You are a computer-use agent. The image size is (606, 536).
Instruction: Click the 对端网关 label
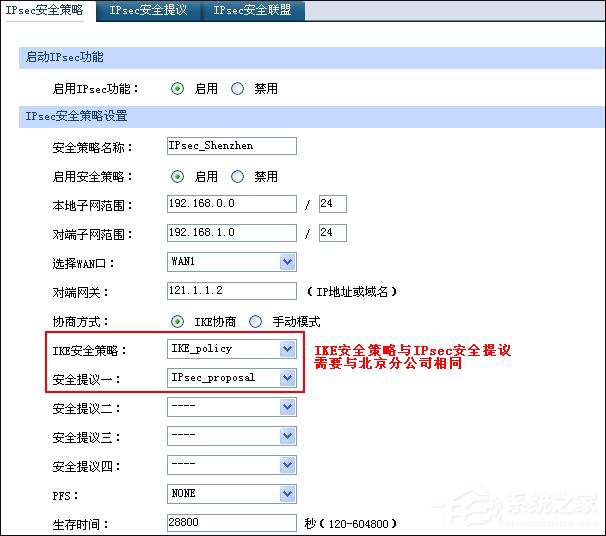point(80,293)
